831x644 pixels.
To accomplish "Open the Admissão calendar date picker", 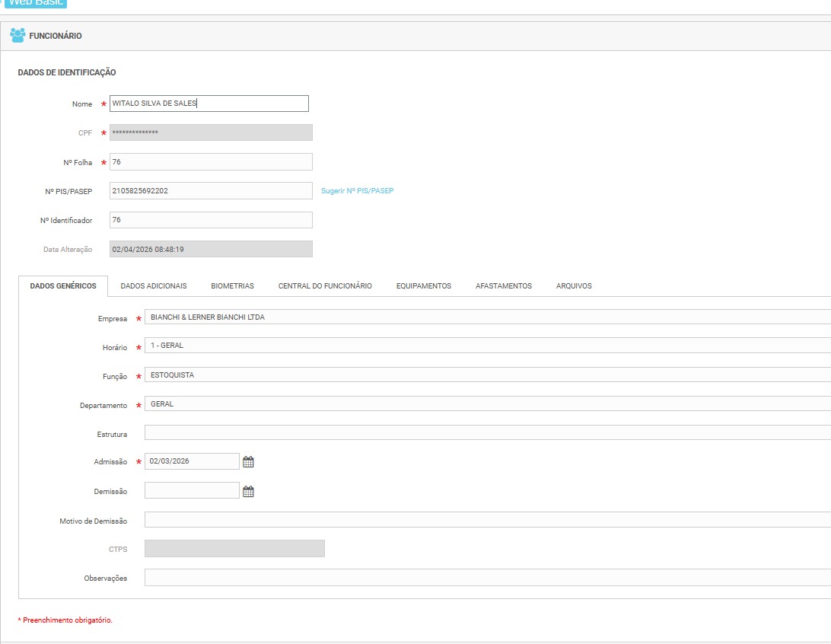I will click(x=248, y=461).
